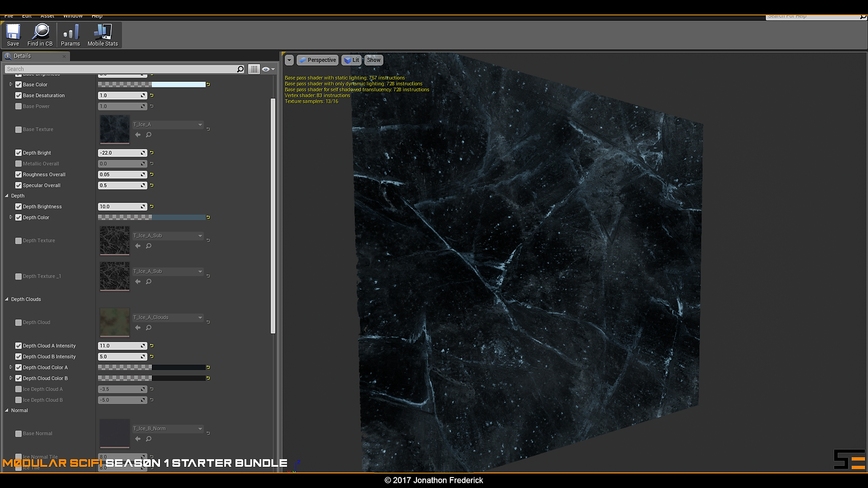
Task: Browse to T_Ice_B_Norm in Content Browser
Action: pos(148,438)
